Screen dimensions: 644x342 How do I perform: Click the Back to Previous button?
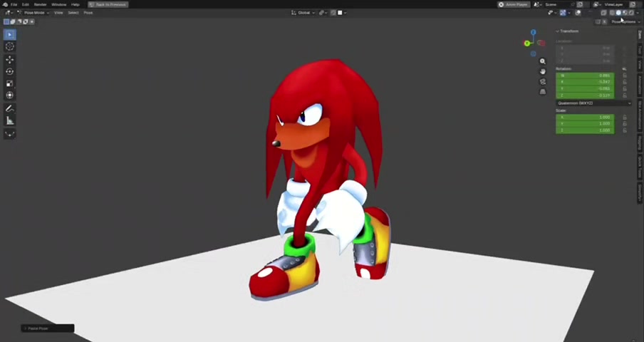pos(108,4)
